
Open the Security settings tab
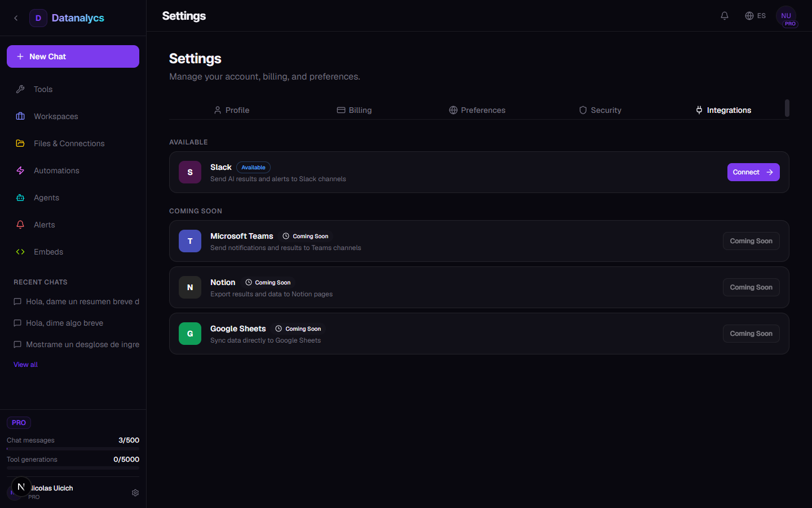click(x=600, y=110)
